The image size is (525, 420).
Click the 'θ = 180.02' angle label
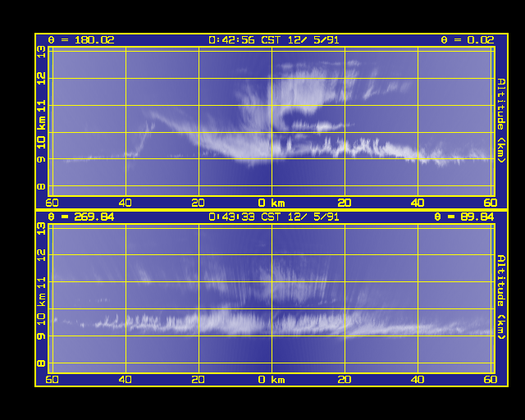[x=81, y=40]
